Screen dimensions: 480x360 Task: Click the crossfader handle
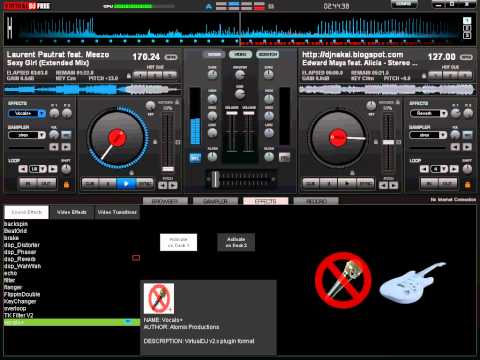(215, 179)
